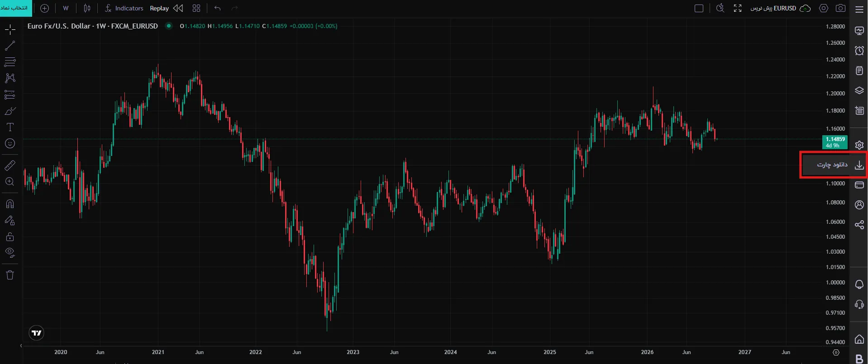Open the Indicators menu
Image resolution: width=868 pixels, height=364 pixels.
pos(124,8)
